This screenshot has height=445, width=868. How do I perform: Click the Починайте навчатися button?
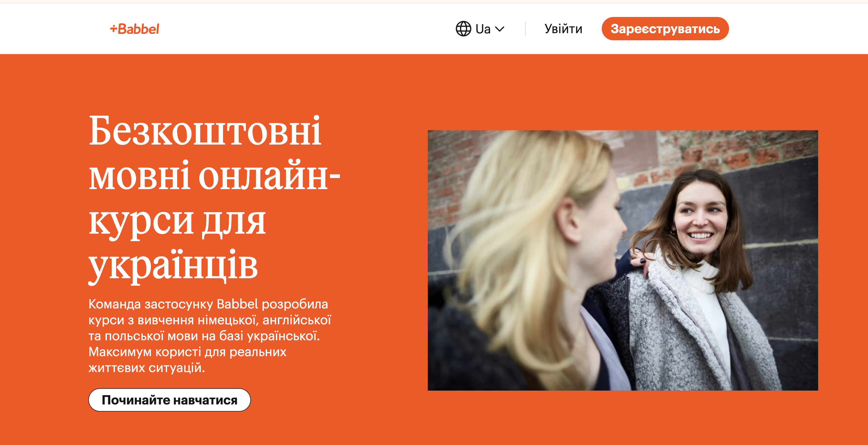(x=169, y=400)
